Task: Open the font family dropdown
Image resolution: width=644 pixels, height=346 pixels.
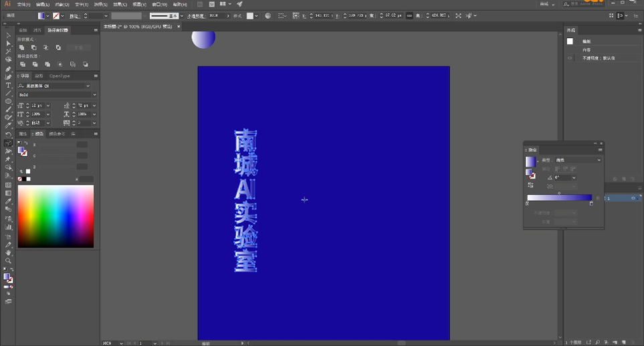Action: 88,86
